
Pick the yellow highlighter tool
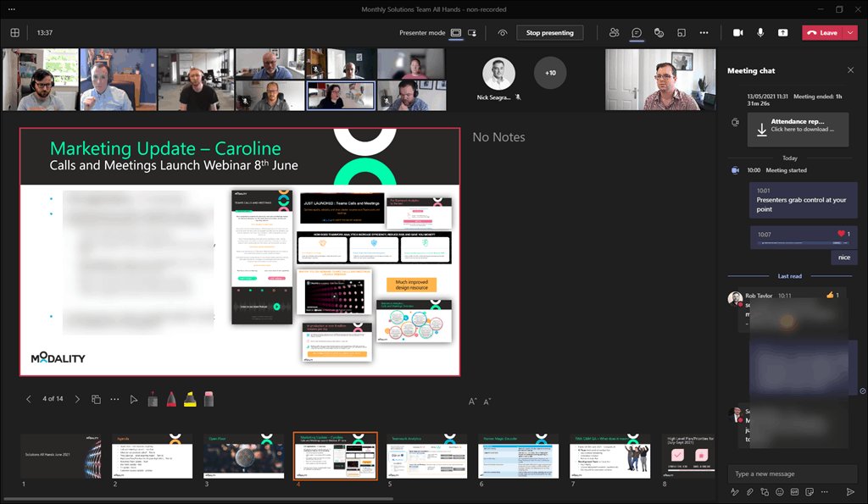coord(189,398)
